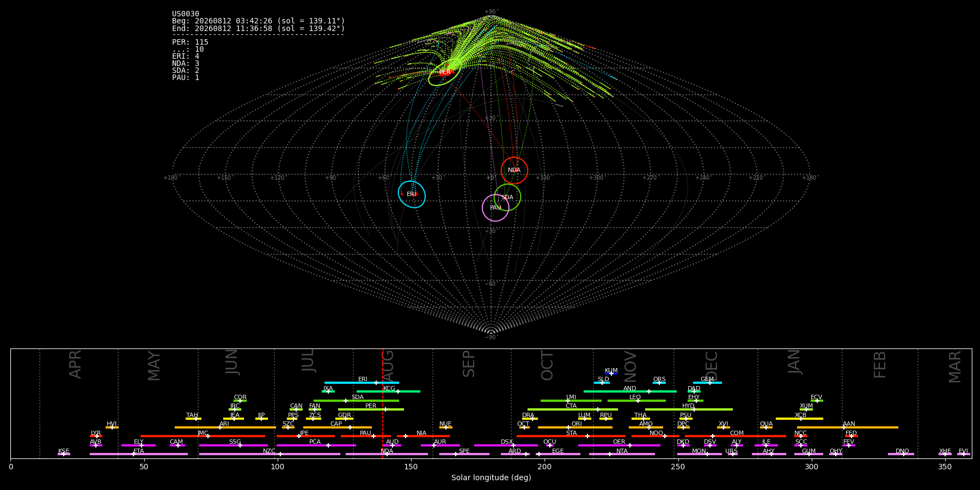This screenshot has width=980, height=490.
Task: Click the pink NTA shower bar
Action: point(622,454)
